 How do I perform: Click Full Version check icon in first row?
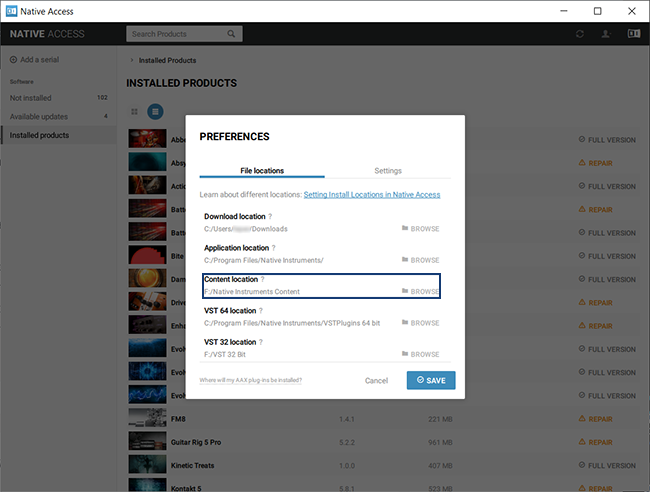(582, 140)
